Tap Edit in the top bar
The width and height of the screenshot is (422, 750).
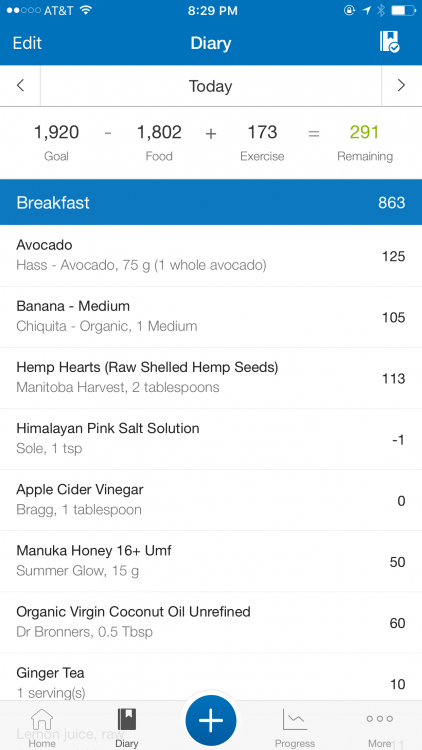[x=27, y=43]
